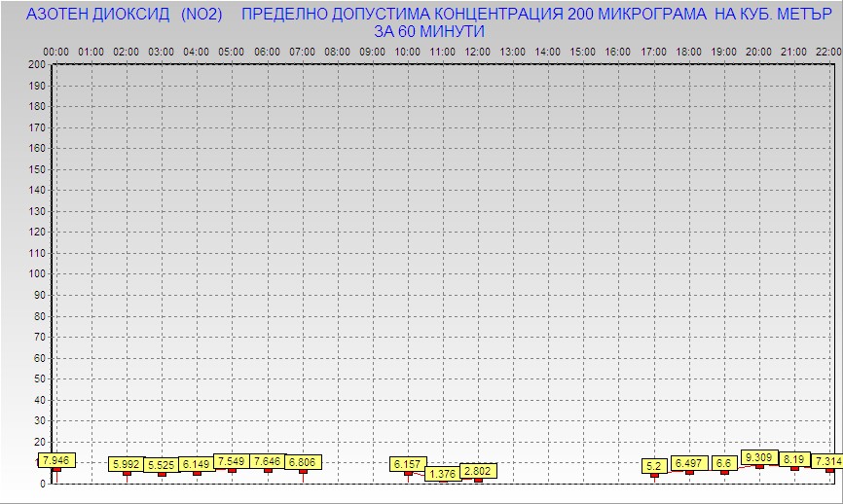Select the 5.992 value label

pyautogui.click(x=126, y=464)
